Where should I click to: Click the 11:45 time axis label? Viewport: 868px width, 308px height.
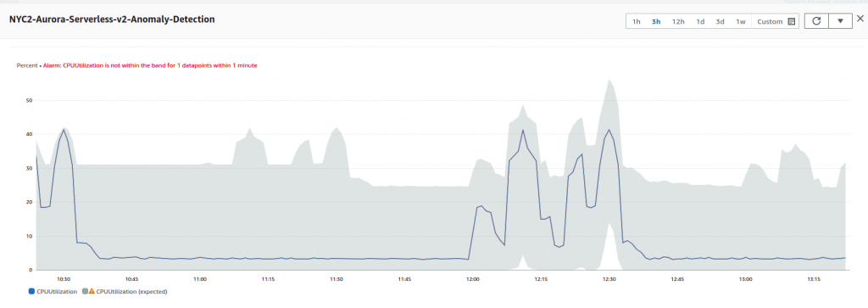[x=404, y=278]
